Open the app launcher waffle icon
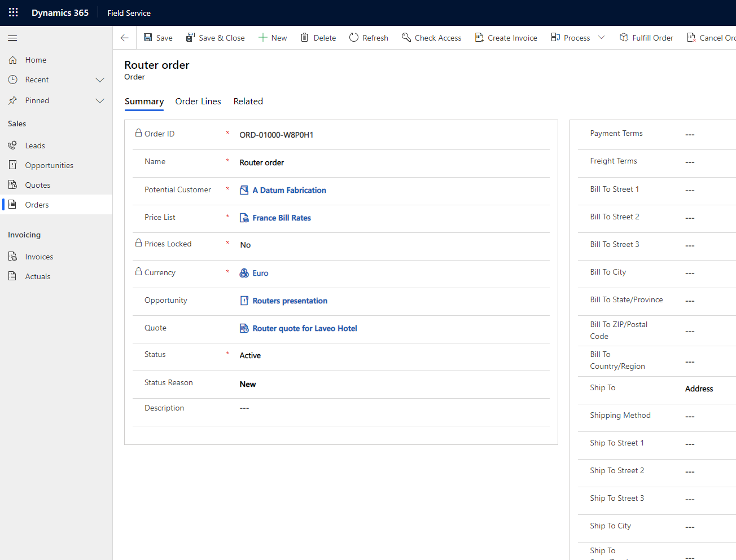The image size is (736, 560). (x=13, y=12)
